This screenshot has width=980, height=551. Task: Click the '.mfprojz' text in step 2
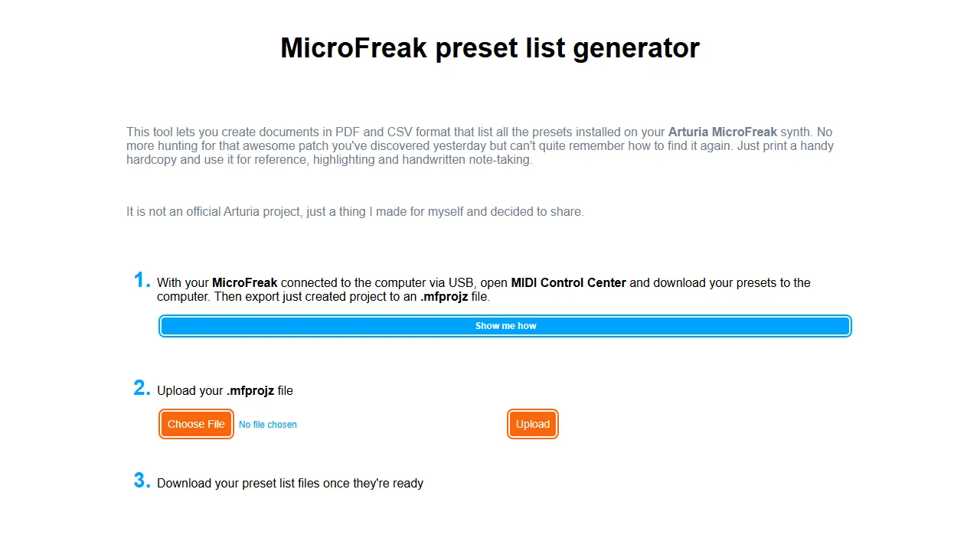[250, 390]
